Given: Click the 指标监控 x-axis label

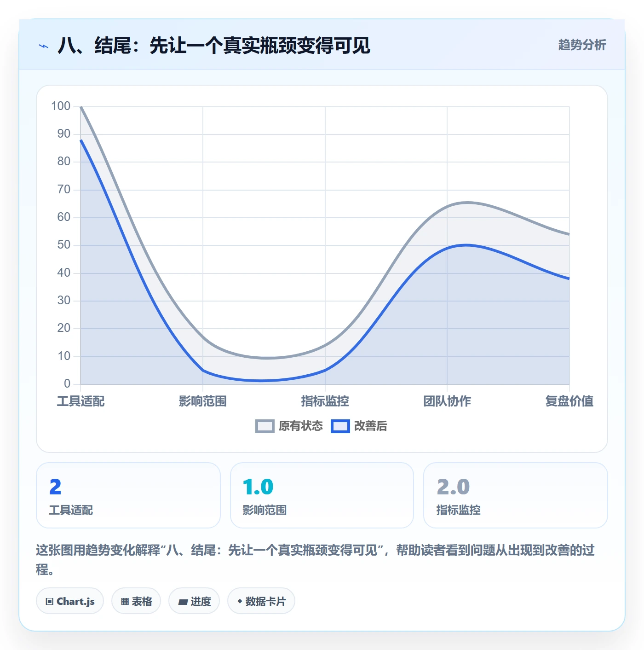Looking at the screenshot, I should 325,401.
